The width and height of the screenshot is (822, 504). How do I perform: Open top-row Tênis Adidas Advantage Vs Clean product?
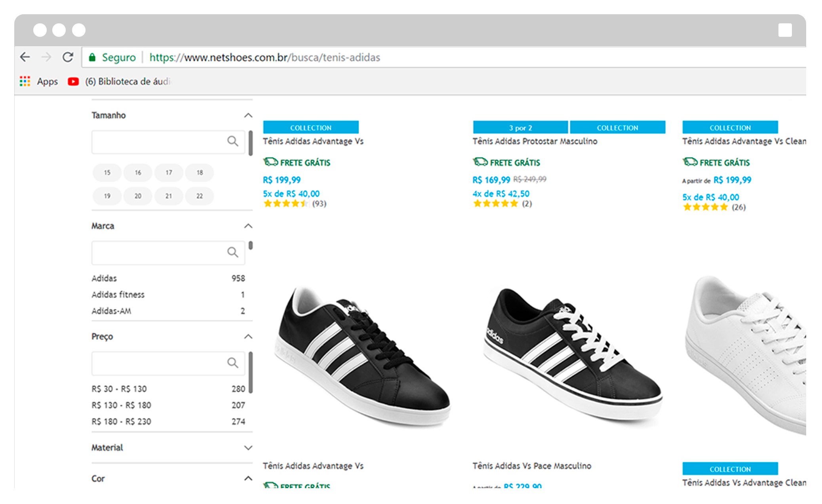point(744,142)
